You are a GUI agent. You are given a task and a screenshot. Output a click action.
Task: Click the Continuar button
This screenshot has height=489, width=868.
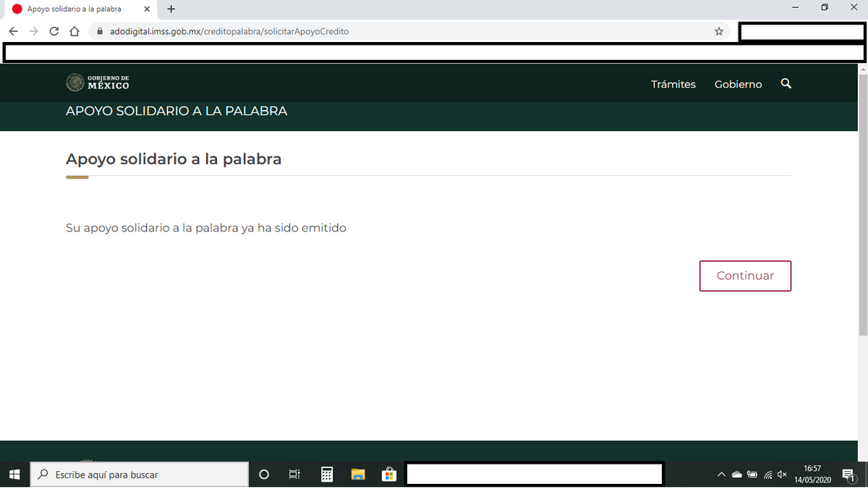click(x=745, y=276)
